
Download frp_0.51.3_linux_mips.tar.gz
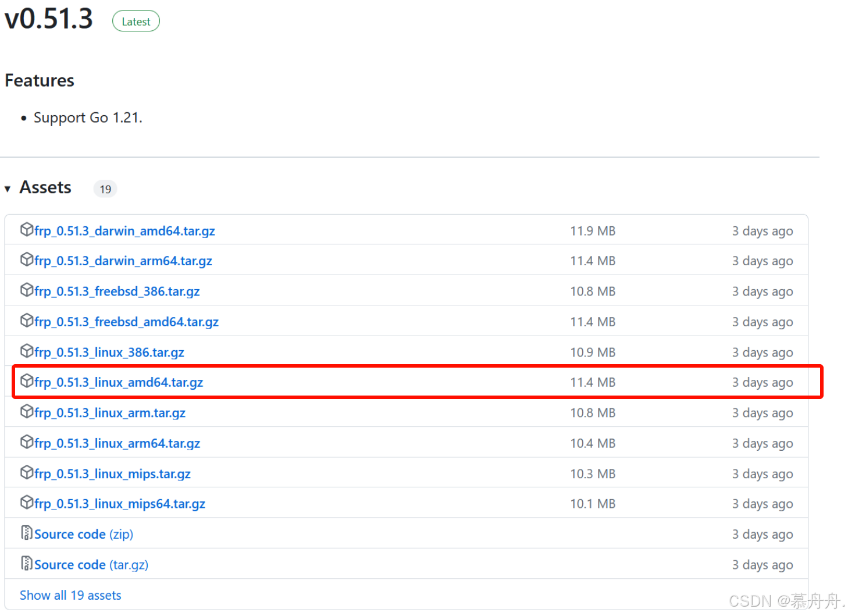112,474
